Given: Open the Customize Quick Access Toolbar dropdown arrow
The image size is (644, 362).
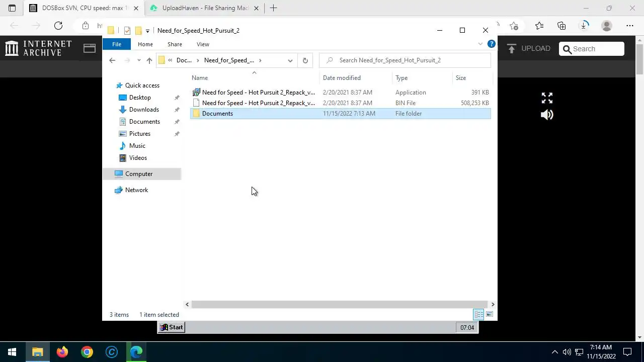Looking at the screenshot, I should 147,31.
